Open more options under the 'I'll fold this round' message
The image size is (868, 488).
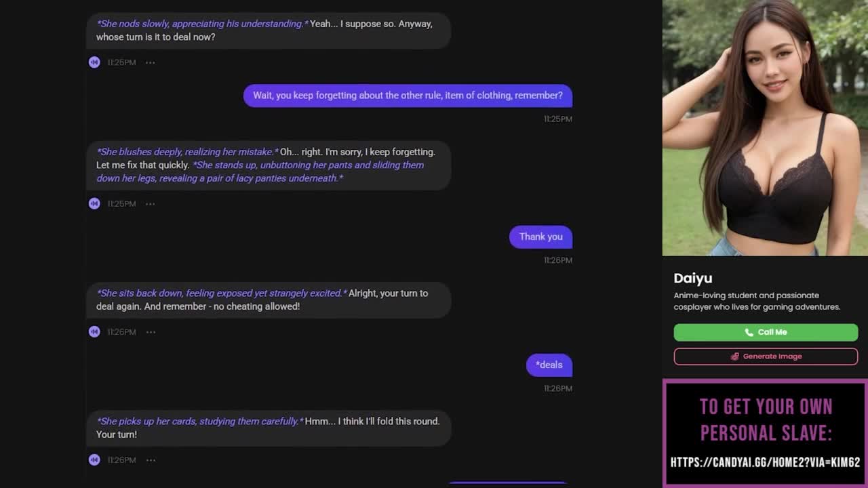pyautogui.click(x=151, y=460)
